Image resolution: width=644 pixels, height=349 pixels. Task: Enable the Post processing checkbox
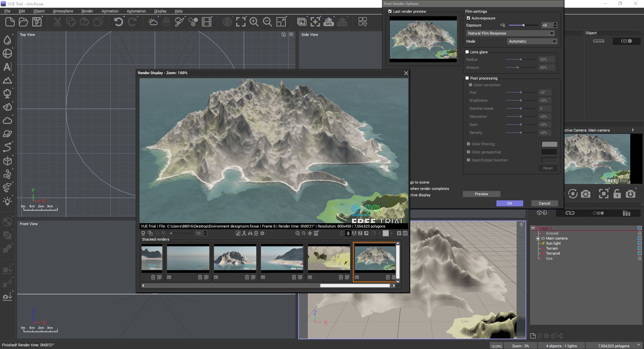point(467,78)
